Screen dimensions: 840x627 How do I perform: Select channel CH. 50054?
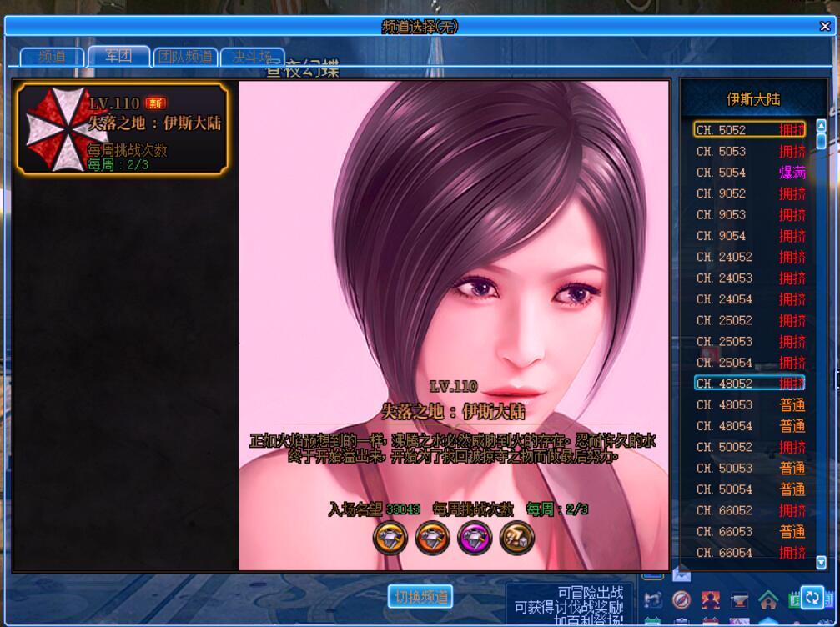point(749,489)
